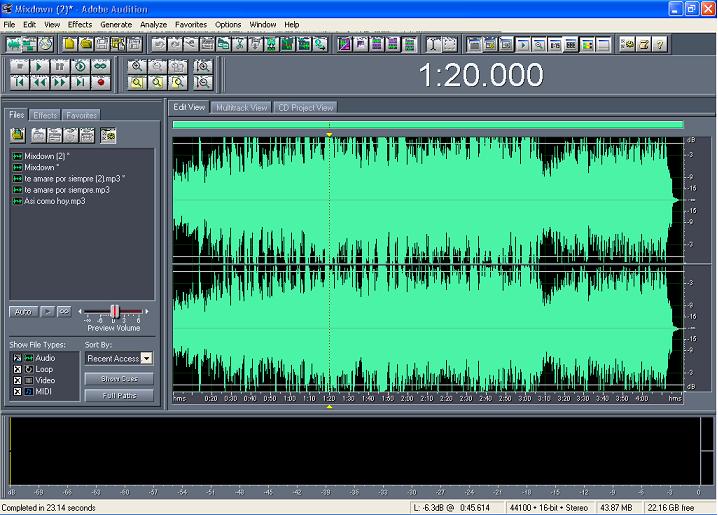Switch to Multitrack view icon
Screen dimensions: 718x515
click(30, 44)
